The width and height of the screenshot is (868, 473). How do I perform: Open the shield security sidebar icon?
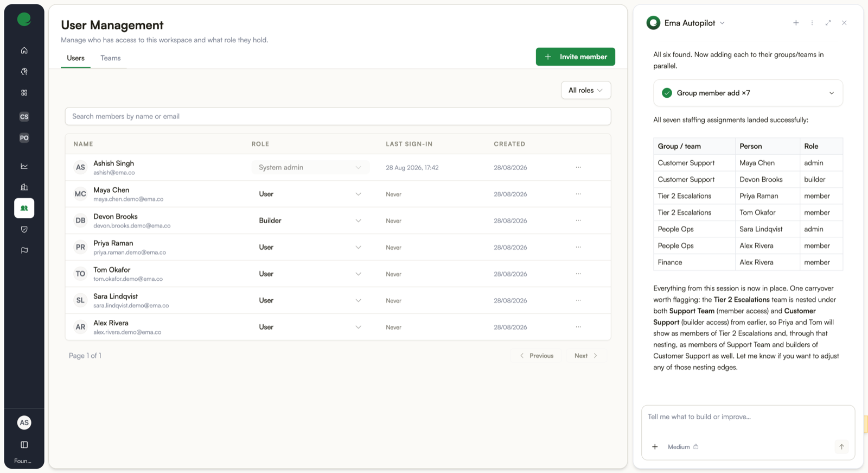tap(24, 229)
